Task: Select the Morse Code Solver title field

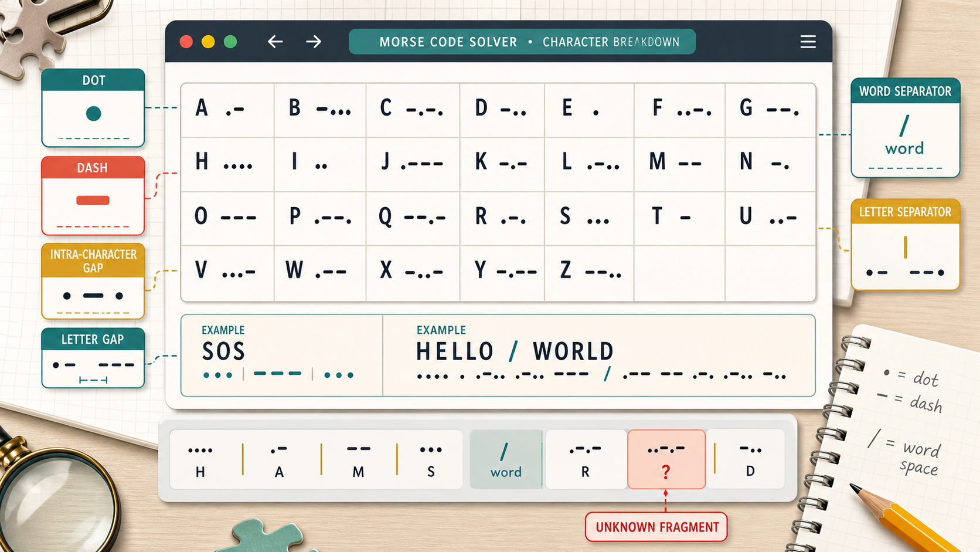Action: tap(522, 42)
